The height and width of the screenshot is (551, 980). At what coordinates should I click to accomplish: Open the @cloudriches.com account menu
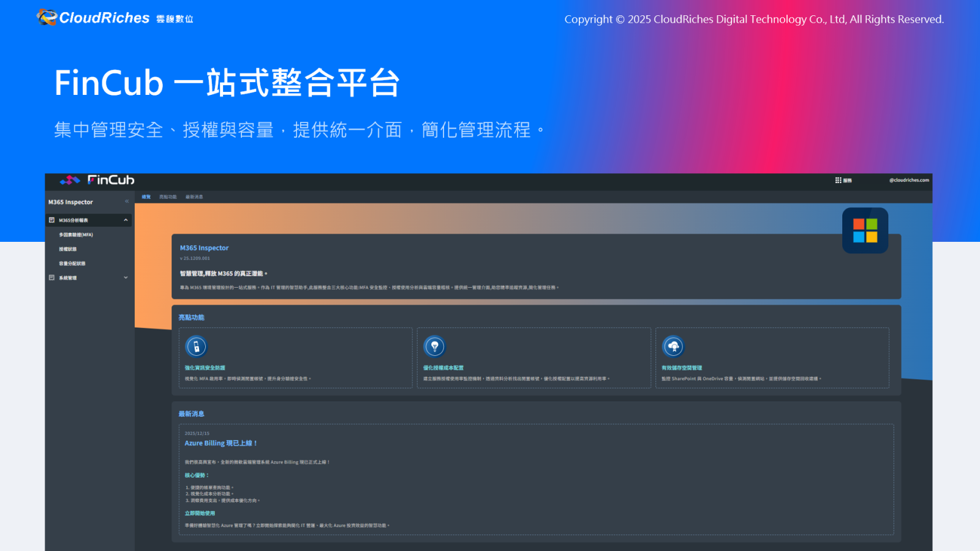click(909, 180)
